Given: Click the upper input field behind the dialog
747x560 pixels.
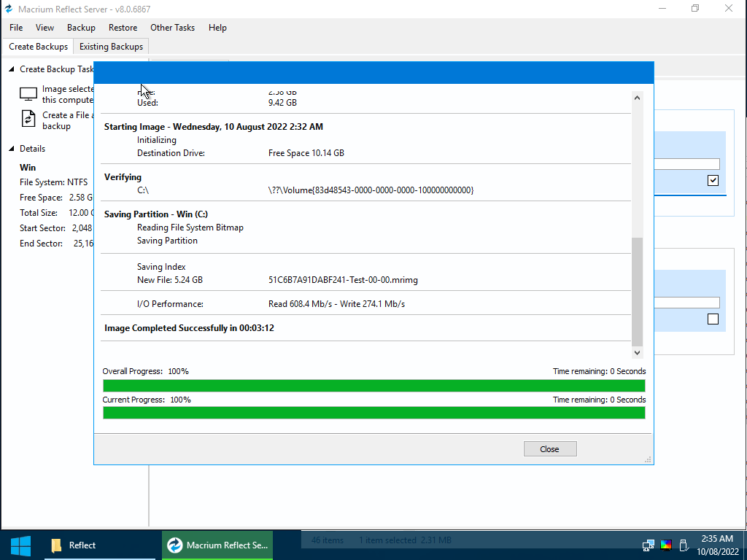Looking at the screenshot, I should [x=686, y=164].
